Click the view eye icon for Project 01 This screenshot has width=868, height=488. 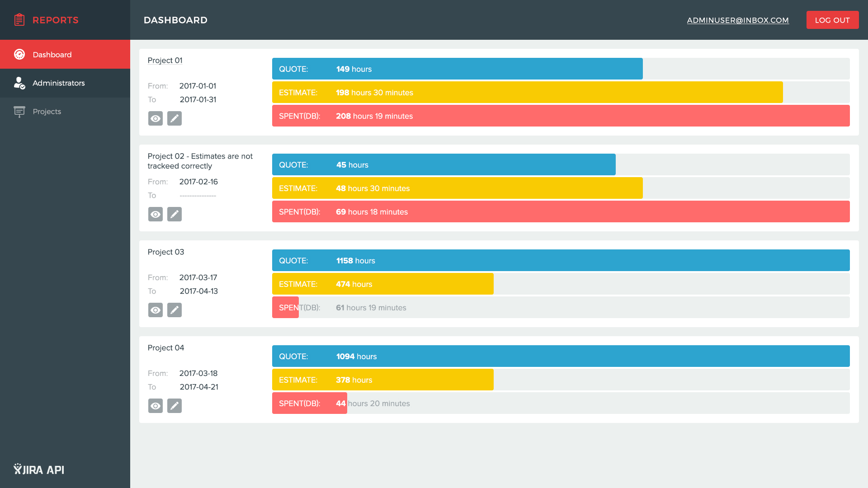156,118
